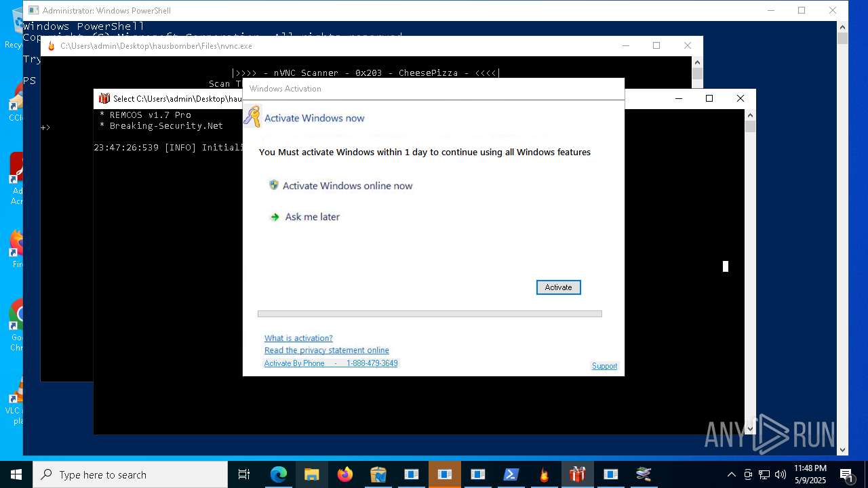Close the nvnc.exe window

coord(688,45)
